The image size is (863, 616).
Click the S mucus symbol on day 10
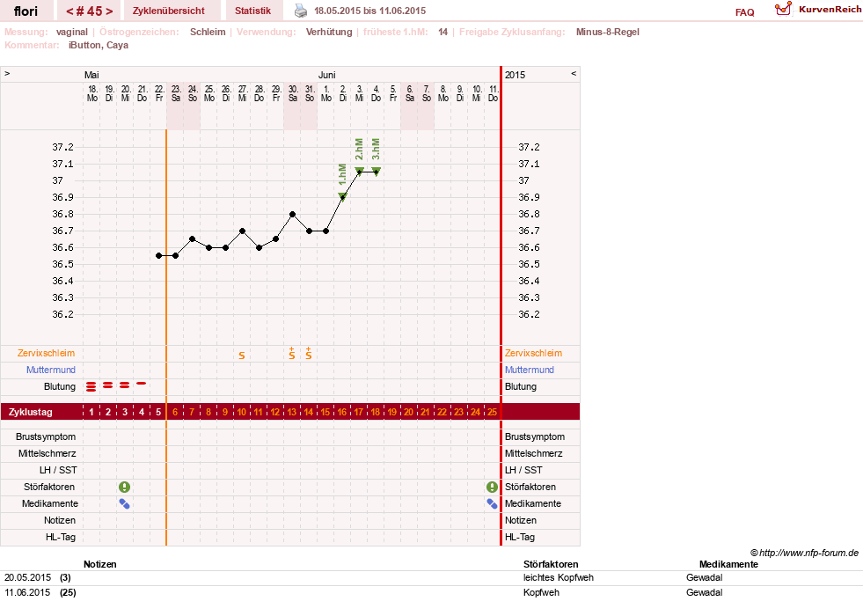coord(242,356)
